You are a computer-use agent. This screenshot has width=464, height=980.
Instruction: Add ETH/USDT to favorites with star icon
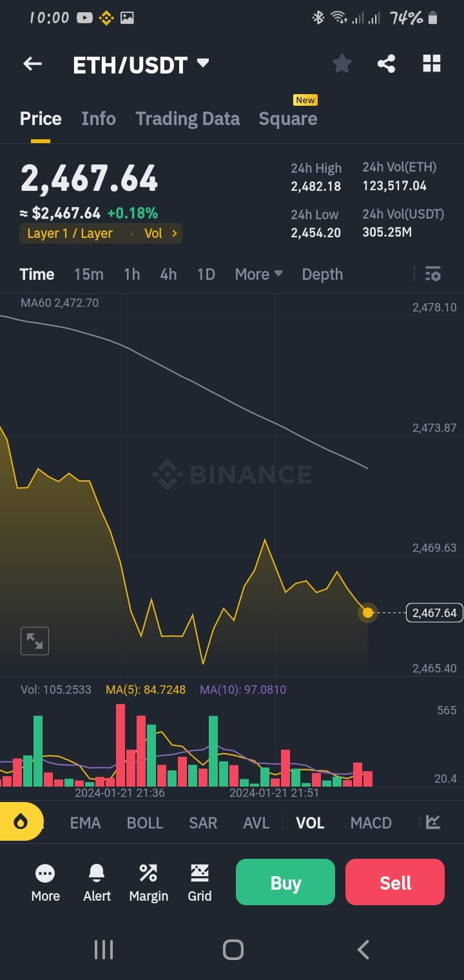[x=342, y=63]
